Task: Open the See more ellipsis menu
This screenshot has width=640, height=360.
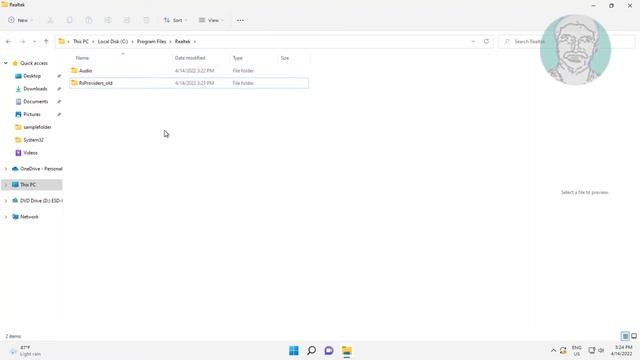Action: tap(240, 20)
